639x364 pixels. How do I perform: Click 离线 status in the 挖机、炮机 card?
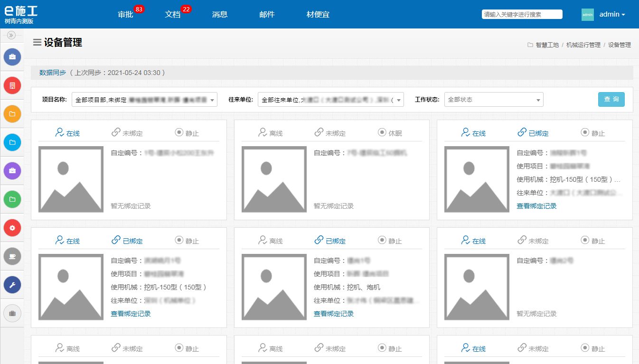271,241
